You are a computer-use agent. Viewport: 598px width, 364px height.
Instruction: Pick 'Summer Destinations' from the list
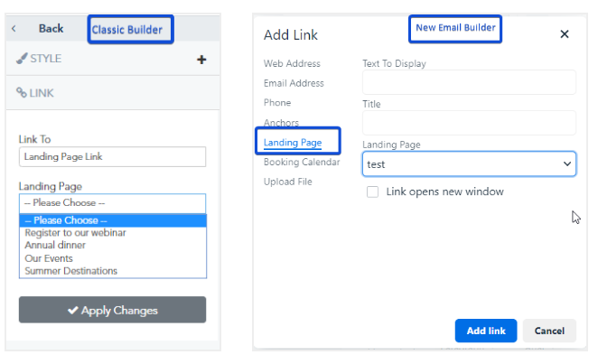pos(70,271)
